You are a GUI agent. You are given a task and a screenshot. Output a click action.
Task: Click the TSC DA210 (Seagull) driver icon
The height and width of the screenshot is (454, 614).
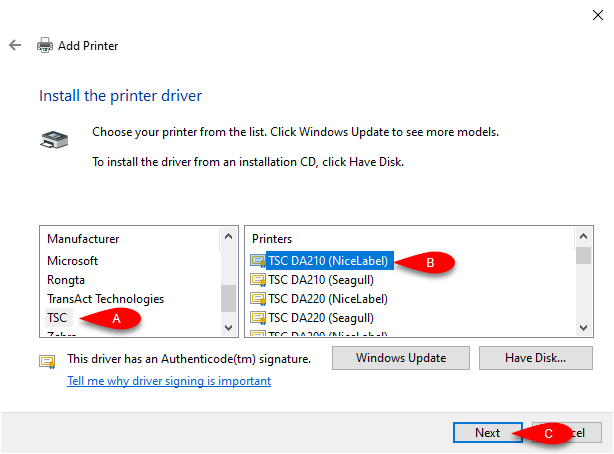point(258,280)
